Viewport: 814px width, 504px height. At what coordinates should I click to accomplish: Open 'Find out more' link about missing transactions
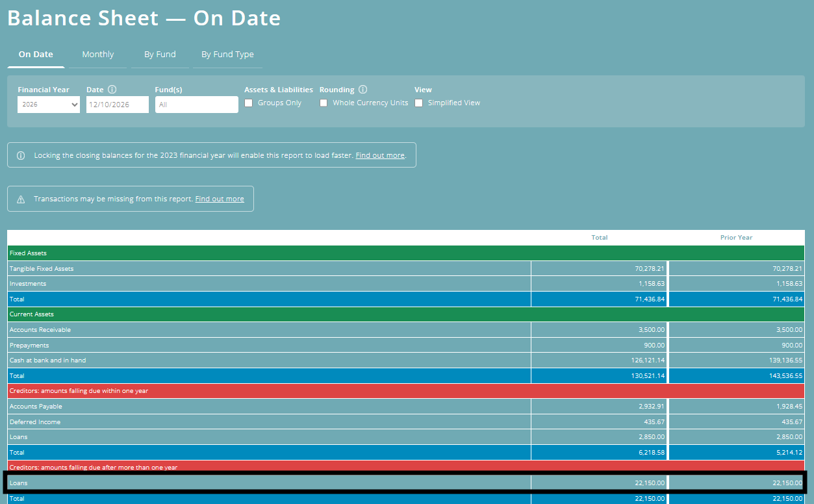220,199
